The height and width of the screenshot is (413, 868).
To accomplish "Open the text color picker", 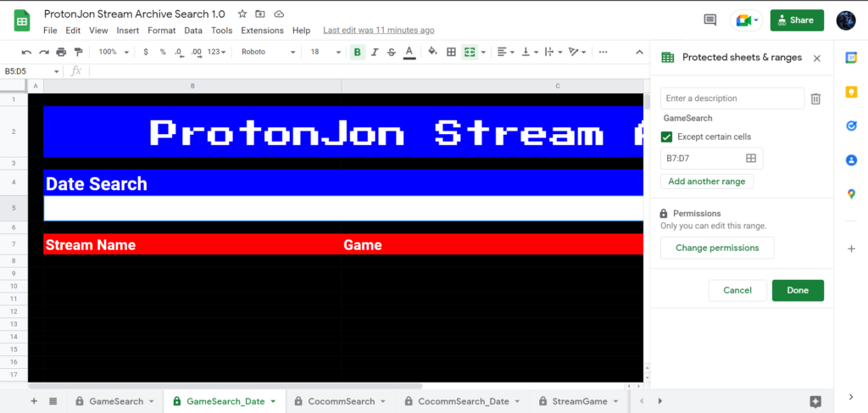I will coord(409,52).
